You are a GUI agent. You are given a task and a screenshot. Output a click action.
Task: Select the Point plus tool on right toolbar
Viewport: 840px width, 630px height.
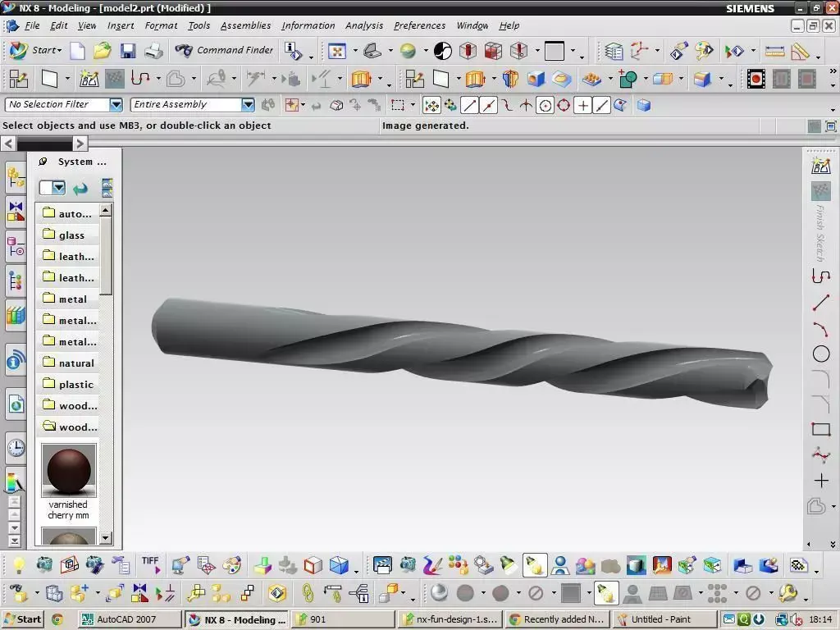click(820, 481)
